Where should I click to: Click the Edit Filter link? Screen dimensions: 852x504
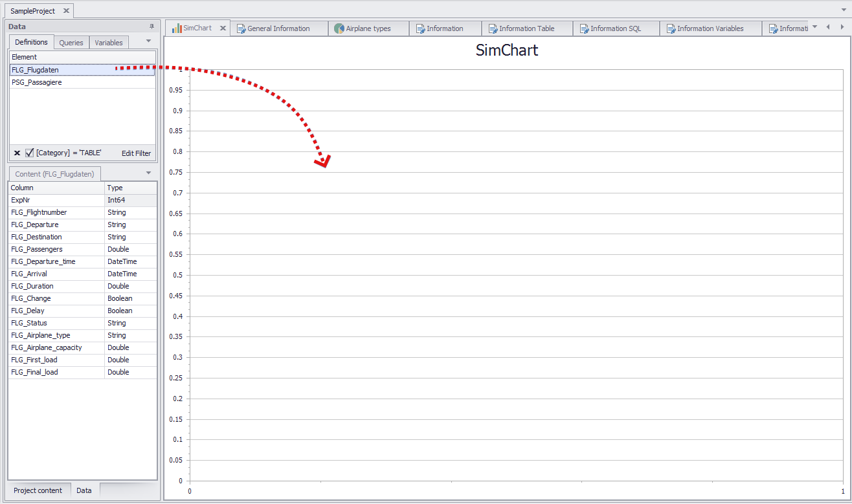point(135,153)
